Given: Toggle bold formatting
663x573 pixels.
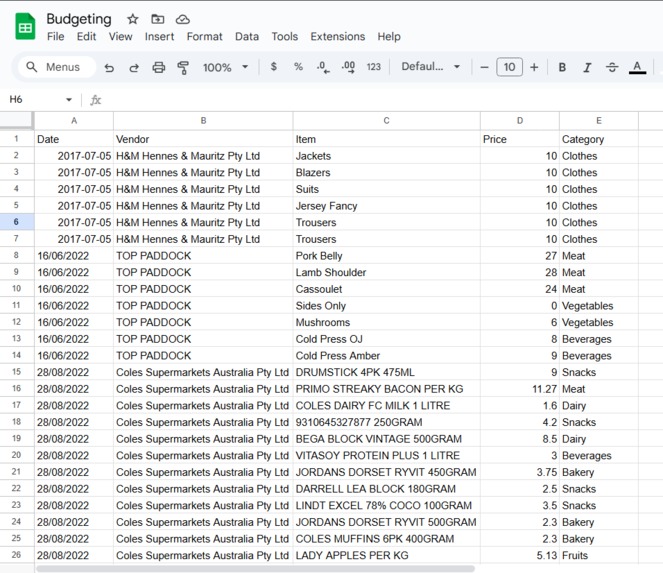Looking at the screenshot, I should point(562,67).
